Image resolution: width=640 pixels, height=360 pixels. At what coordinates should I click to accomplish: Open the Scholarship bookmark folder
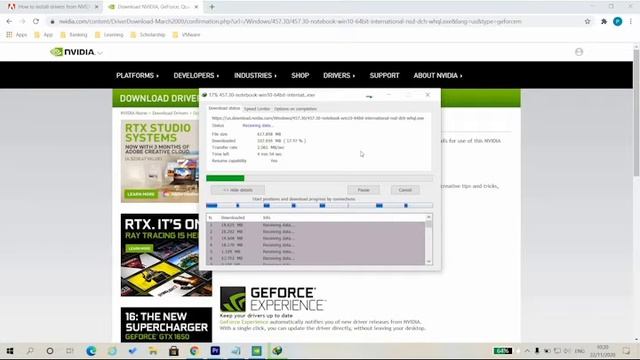(x=148, y=35)
